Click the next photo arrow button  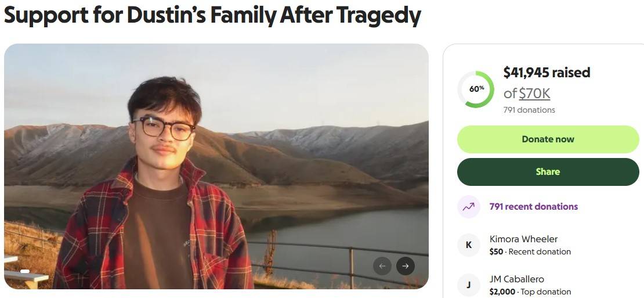tap(406, 266)
